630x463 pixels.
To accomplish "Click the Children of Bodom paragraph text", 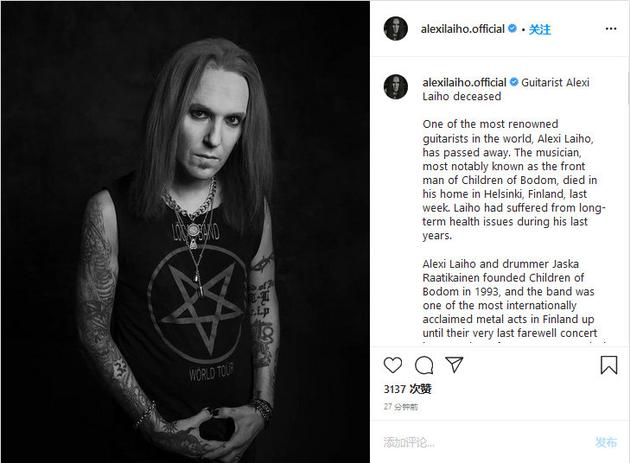I will pyautogui.click(x=509, y=298).
